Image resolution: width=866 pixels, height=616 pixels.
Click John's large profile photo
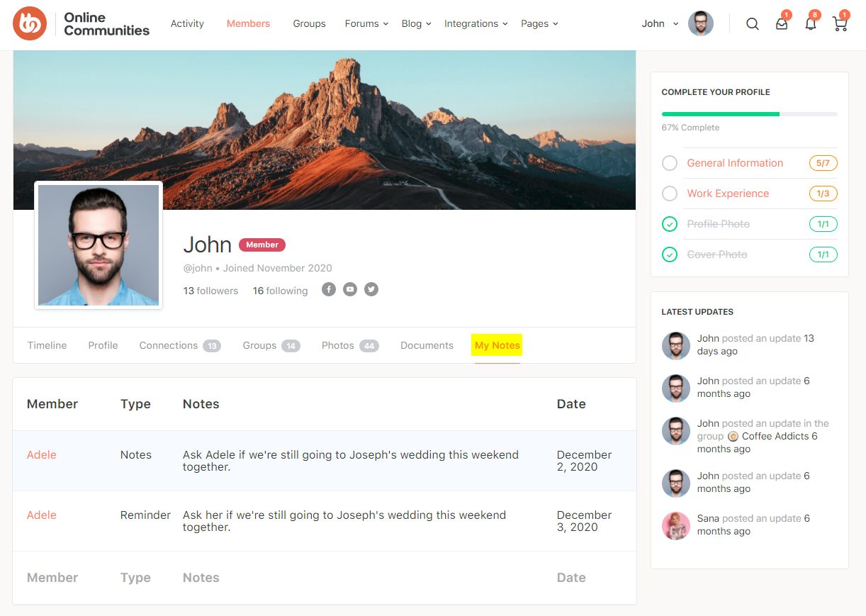click(x=99, y=245)
